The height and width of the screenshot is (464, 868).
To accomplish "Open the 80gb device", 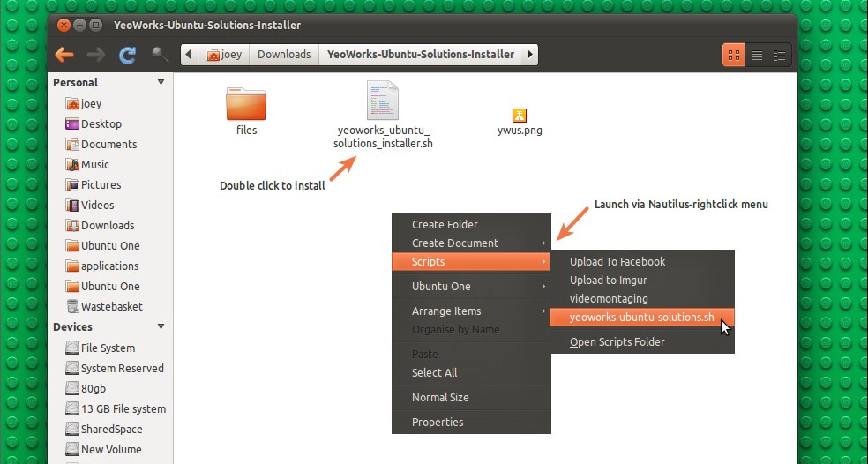I will point(86,389).
